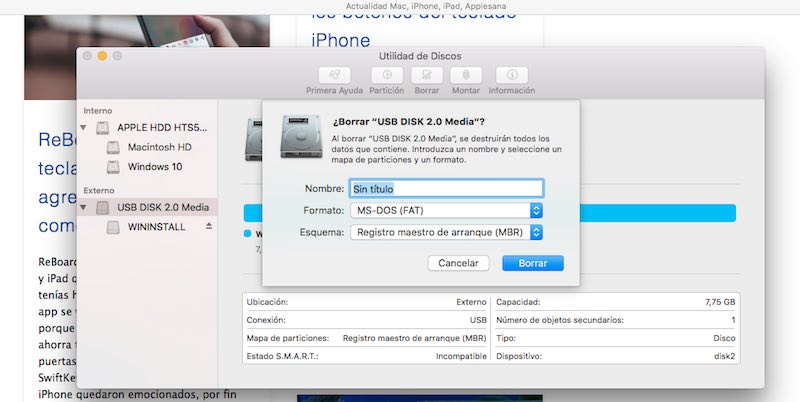Click the hard disk icon in the erase dialog
The image size is (800, 402).
click(301, 136)
